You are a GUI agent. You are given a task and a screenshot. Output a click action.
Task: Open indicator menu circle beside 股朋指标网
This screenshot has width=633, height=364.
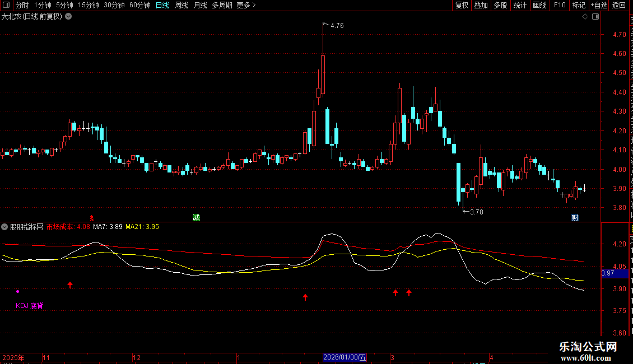(x=4, y=227)
